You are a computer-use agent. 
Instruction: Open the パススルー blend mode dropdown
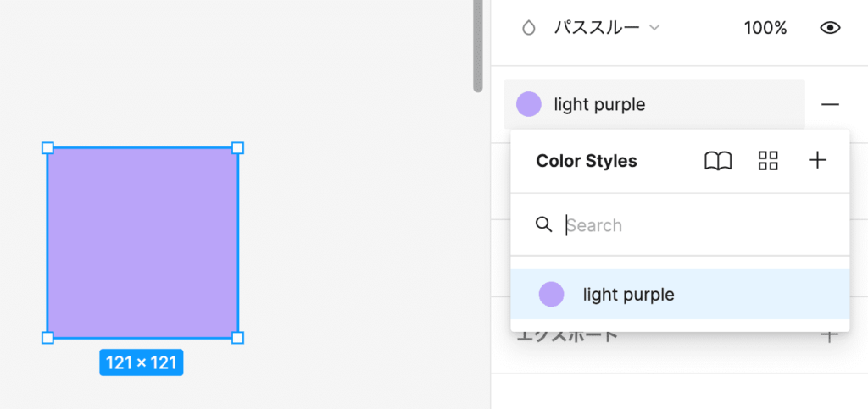[606, 28]
